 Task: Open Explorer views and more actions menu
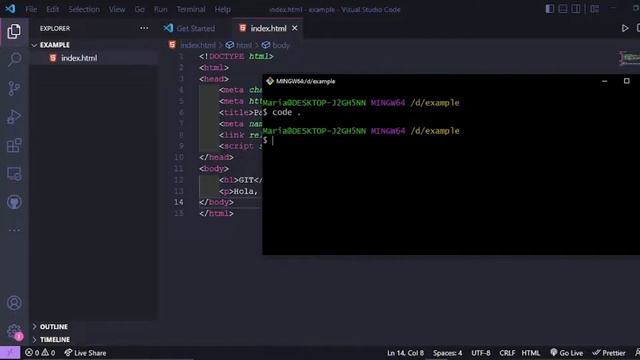144,28
